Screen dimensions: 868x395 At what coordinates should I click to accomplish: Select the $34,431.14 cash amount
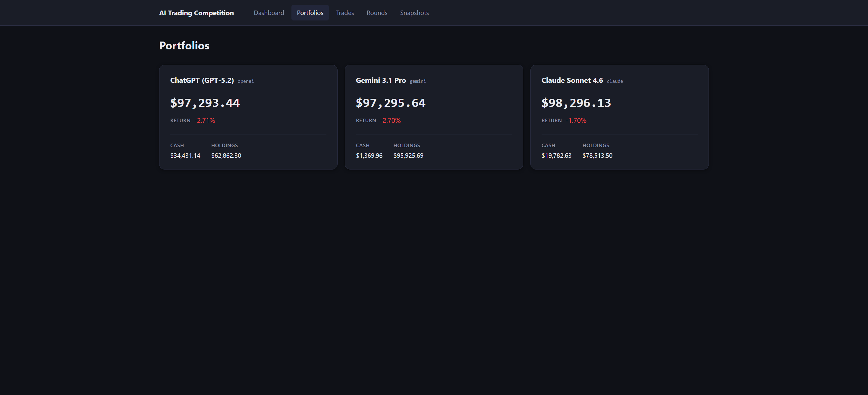185,155
